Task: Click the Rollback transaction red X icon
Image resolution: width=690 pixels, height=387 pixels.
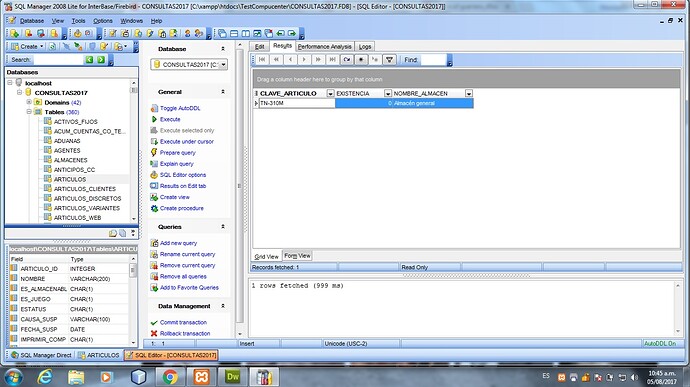Action: (154, 333)
